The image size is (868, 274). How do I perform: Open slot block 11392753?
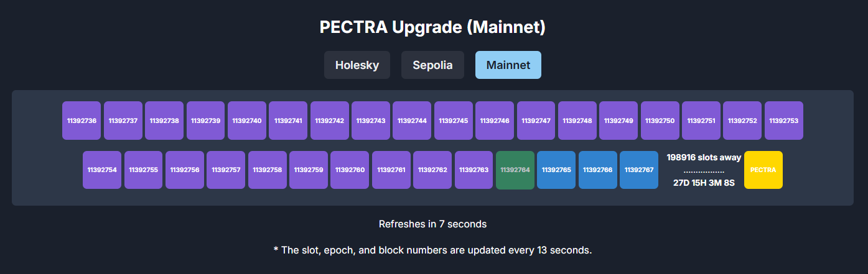coord(783,121)
